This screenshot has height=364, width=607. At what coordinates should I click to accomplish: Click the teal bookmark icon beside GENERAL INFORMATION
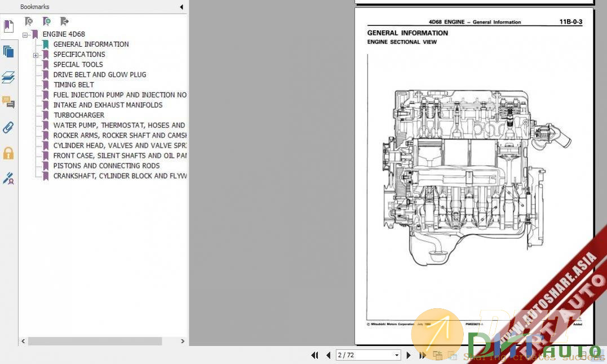46,44
